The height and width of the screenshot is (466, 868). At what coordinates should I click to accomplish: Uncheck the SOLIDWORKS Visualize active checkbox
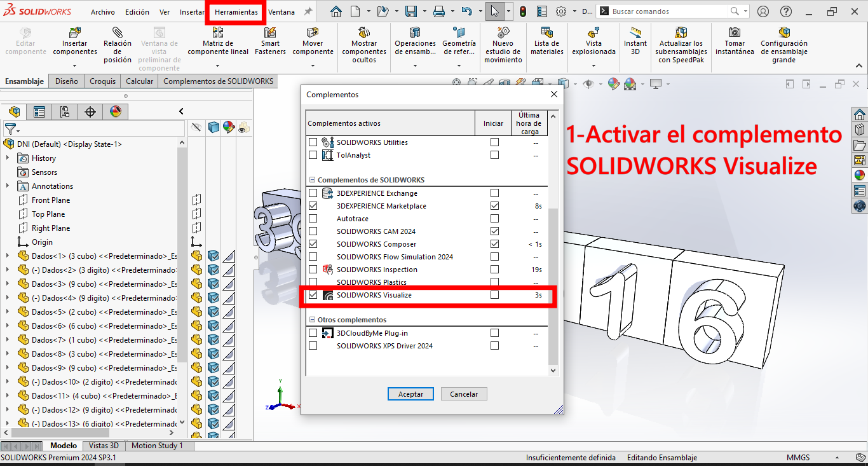pos(313,295)
